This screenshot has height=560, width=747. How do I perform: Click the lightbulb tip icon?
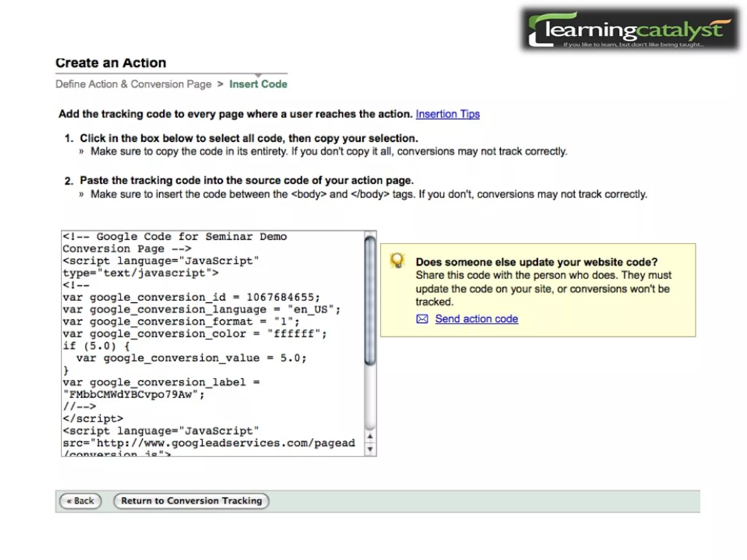[397, 260]
